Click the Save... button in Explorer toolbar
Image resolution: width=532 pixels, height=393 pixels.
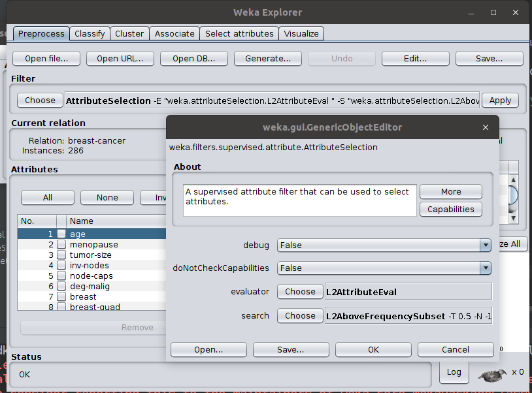[490, 59]
